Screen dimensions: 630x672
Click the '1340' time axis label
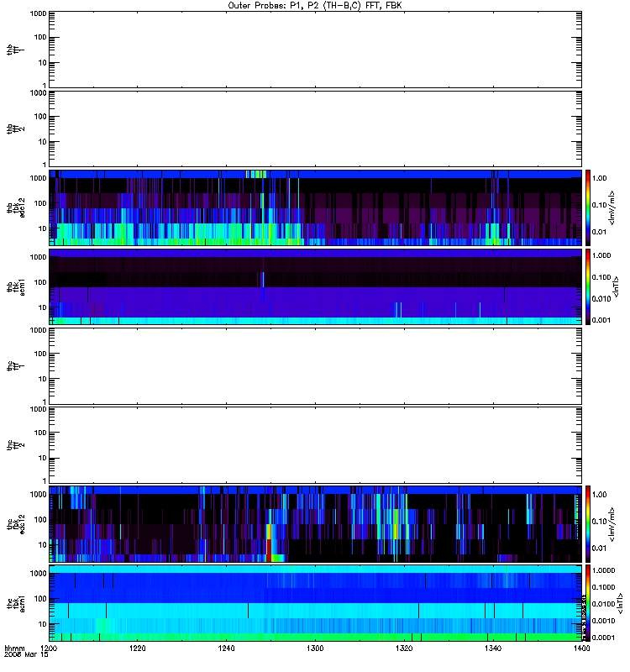click(493, 648)
